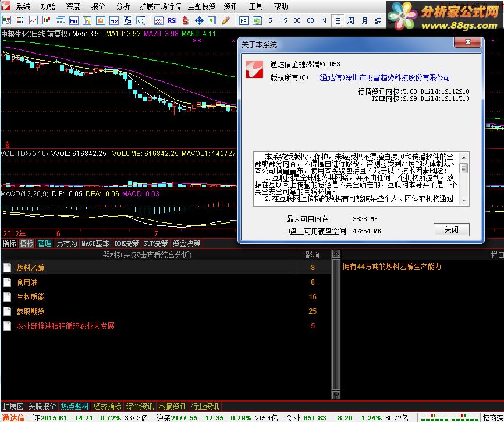
Task: Click the green refresh toolbar icon
Action: [x=257, y=20]
